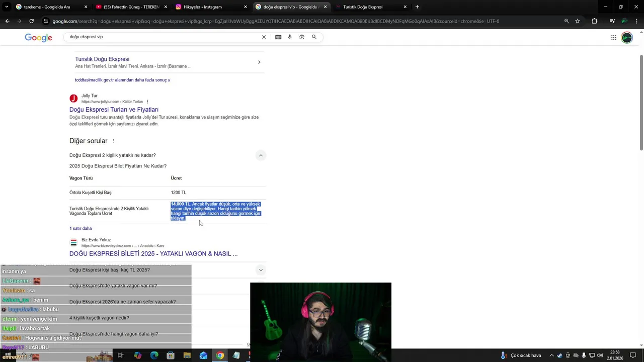Go to Google homepage logo

pyautogui.click(x=39, y=38)
